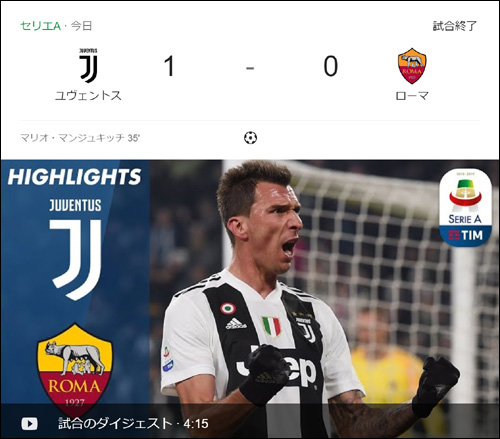Open the highlights video thumbnail
This screenshot has height=439, width=500.
point(250,299)
